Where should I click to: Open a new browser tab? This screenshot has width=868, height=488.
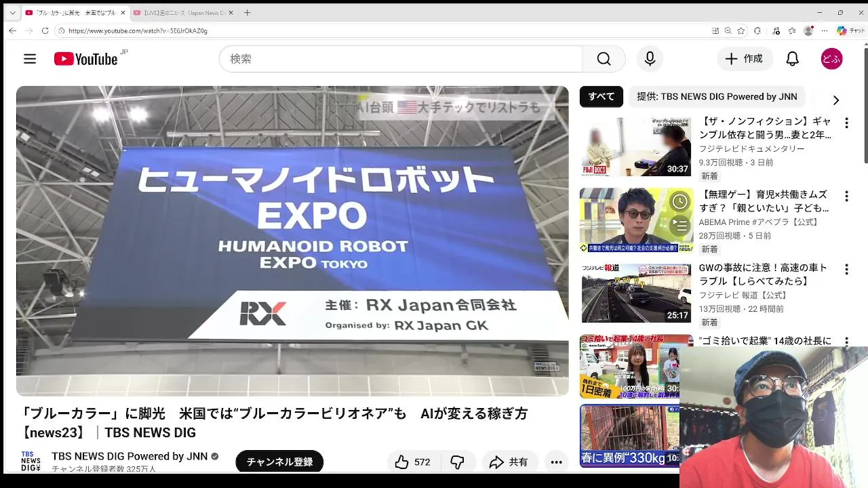pyautogui.click(x=248, y=13)
